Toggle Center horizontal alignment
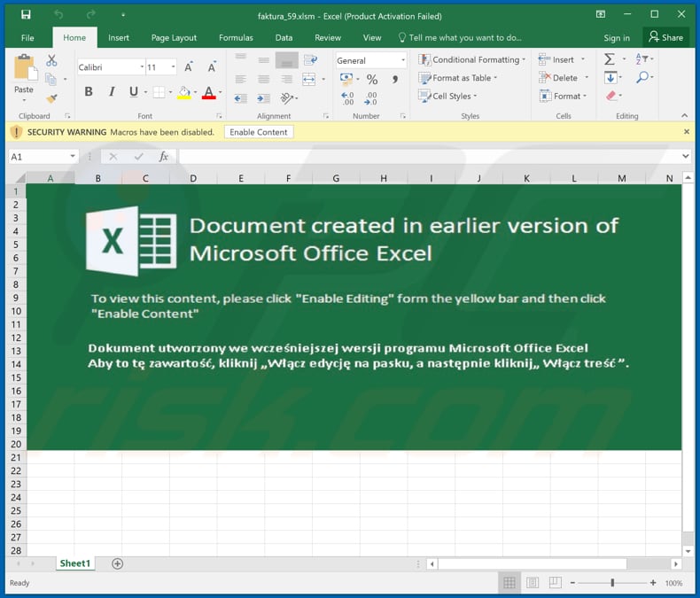The height and width of the screenshot is (598, 700). (264, 80)
